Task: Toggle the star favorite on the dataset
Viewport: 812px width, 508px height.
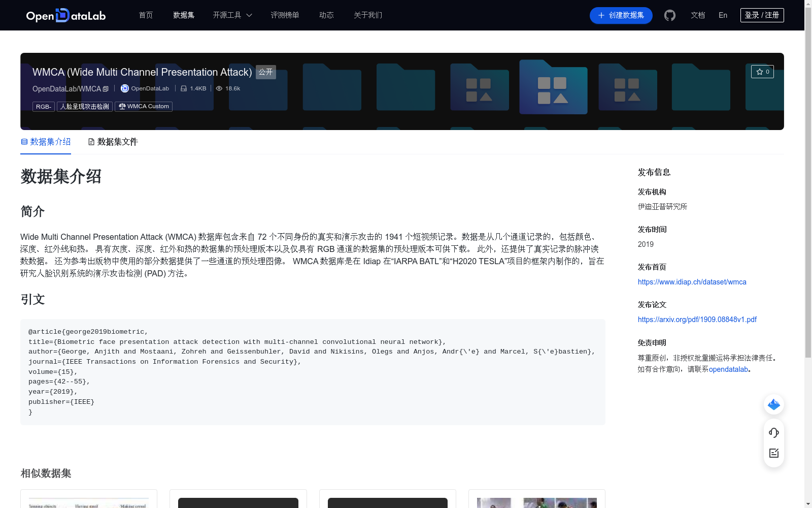Action: pyautogui.click(x=762, y=72)
